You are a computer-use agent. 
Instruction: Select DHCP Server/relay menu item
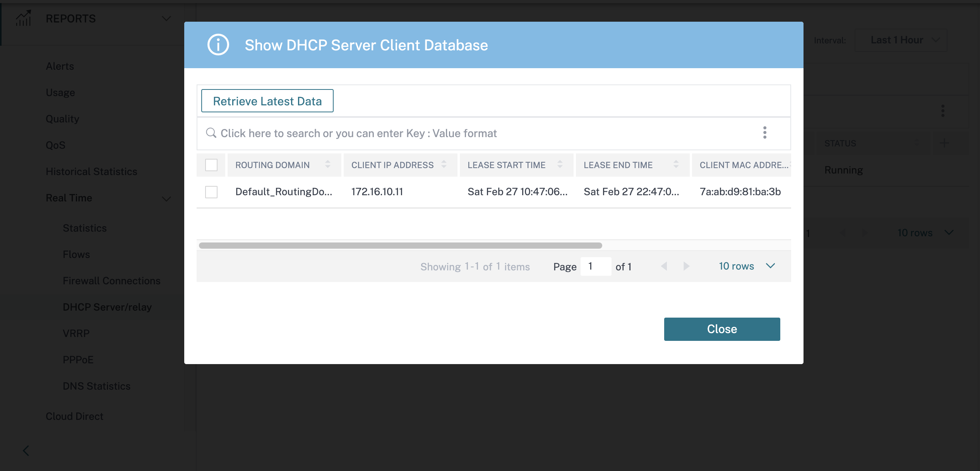(x=107, y=307)
